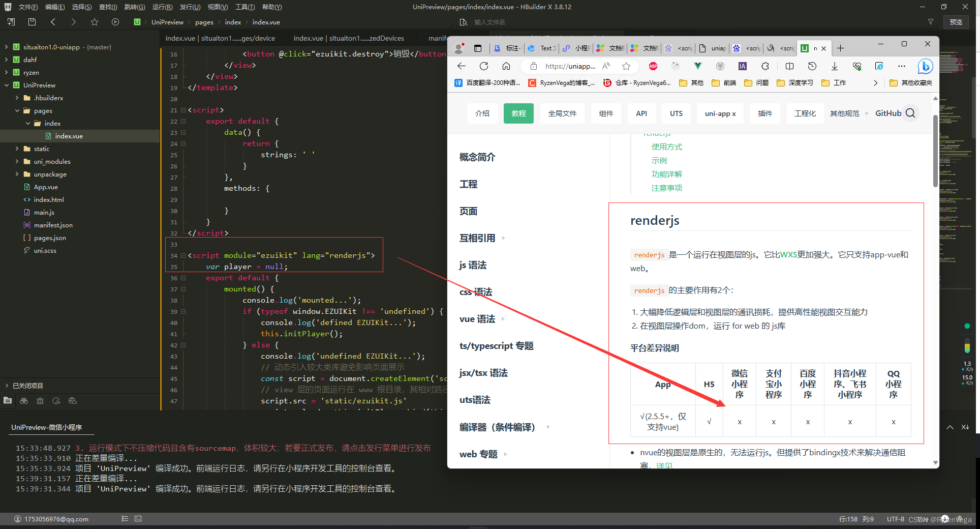The height and width of the screenshot is (529, 980).
Task: Switch to index.vue | situaiton1...zedDevices tab
Action: click(349, 38)
